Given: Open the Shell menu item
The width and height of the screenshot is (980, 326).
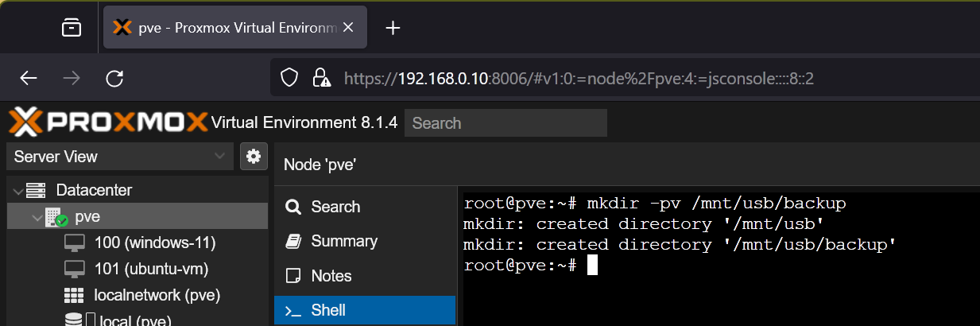Looking at the screenshot, I should (x=365, y=310).
